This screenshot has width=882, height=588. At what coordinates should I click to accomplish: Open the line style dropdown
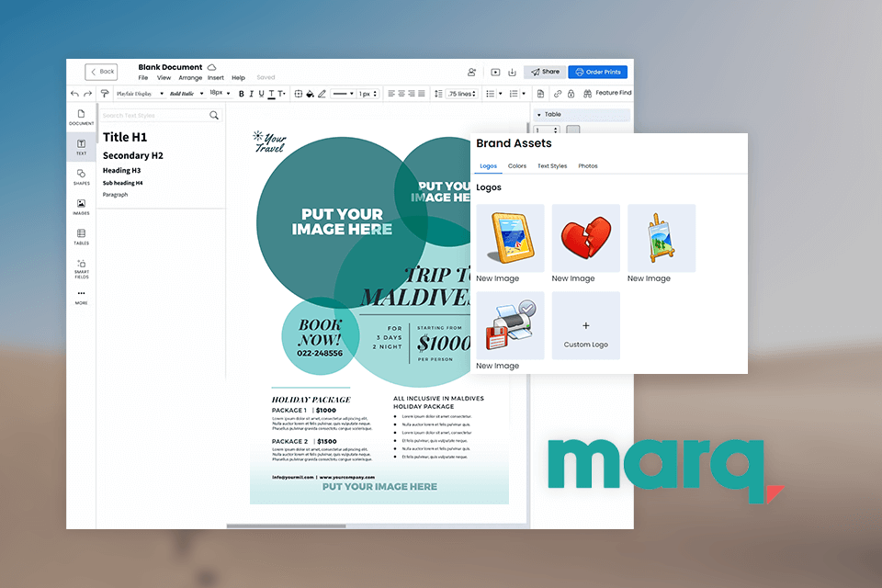point(343,94)
